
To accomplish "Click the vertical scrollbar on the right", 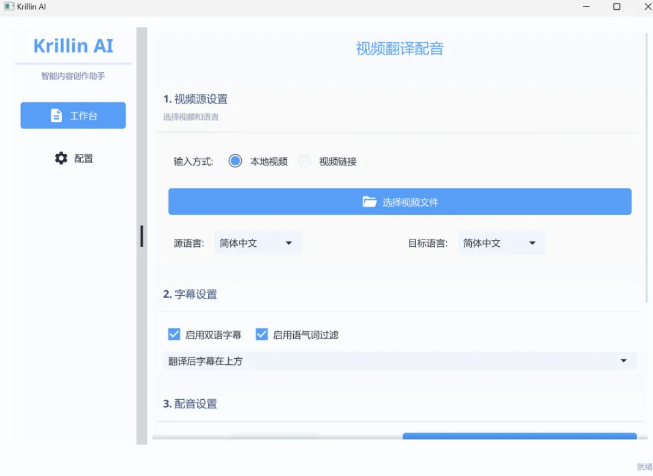I will click(646, 170).
